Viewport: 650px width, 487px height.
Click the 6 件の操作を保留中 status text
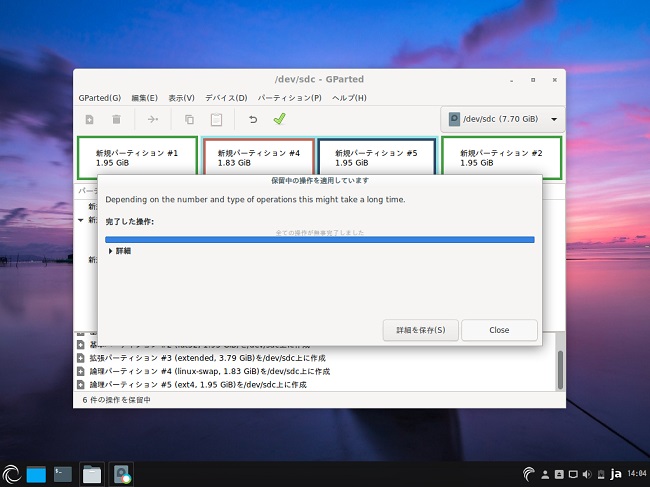coord(116,400)
